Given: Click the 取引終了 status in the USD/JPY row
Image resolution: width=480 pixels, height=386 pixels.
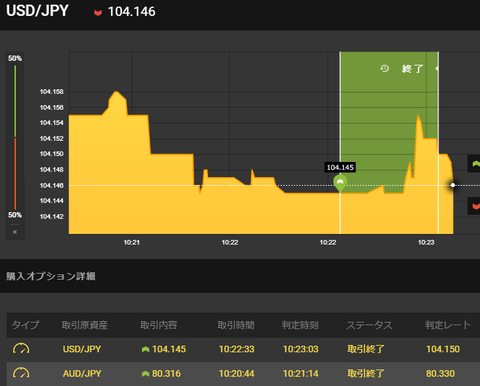Looking at the screenshot, I should [366, 349].
